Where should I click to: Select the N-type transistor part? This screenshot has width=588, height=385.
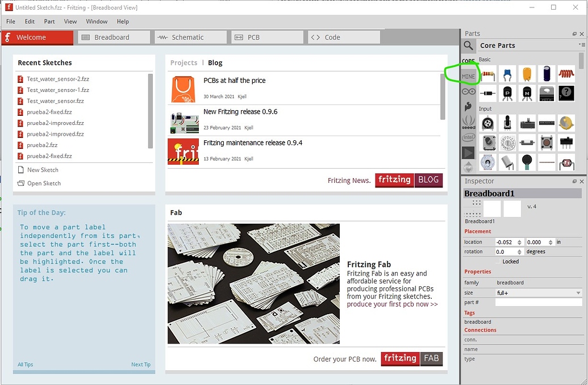point(527,93)
